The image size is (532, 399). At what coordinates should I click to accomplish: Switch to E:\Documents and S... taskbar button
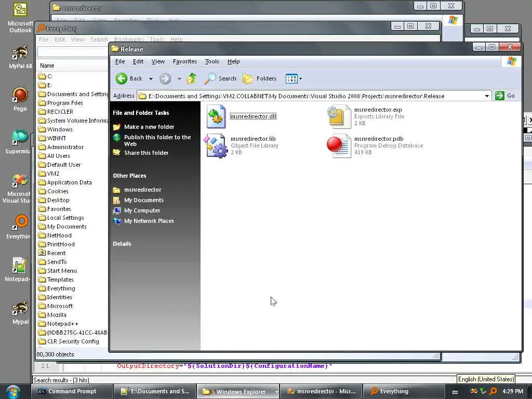pos(155,392)
